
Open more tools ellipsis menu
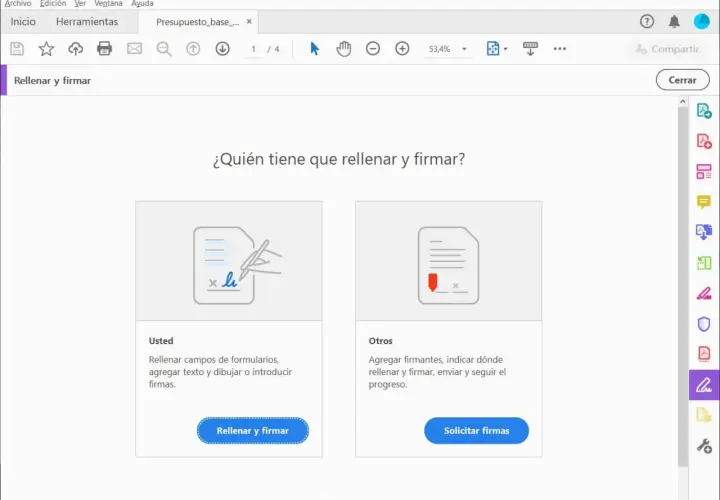[x=560, y=49]
